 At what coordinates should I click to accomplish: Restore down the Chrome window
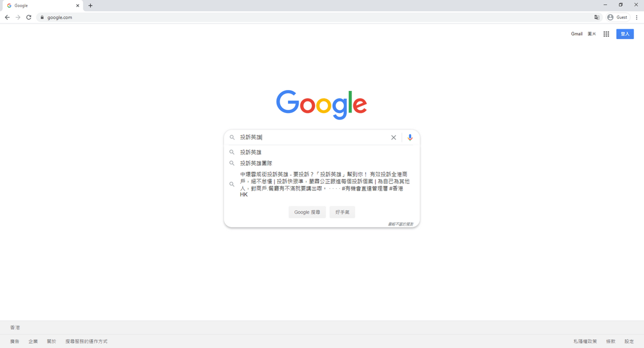click(620, 5)
